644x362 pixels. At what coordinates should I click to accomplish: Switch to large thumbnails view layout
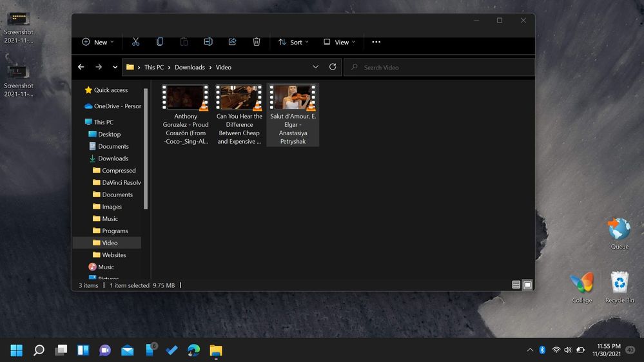[x=527, y=285]
